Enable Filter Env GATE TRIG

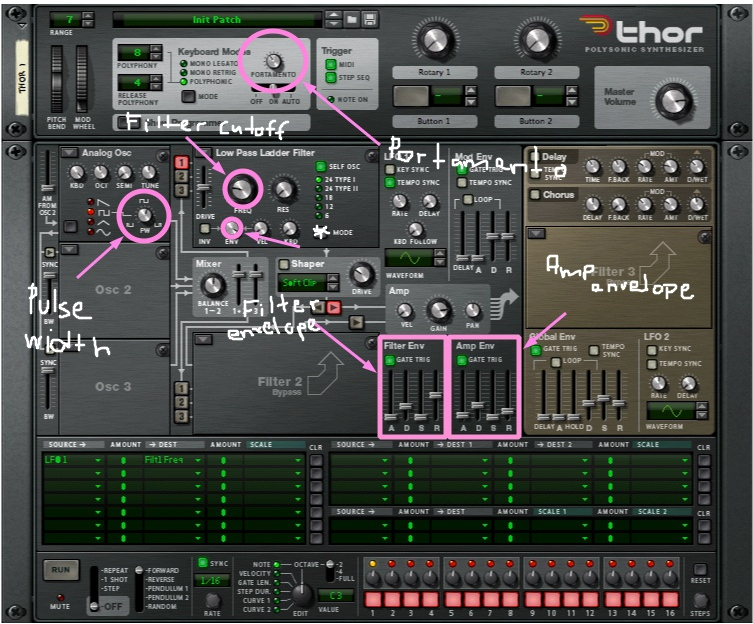pos(390,359)
